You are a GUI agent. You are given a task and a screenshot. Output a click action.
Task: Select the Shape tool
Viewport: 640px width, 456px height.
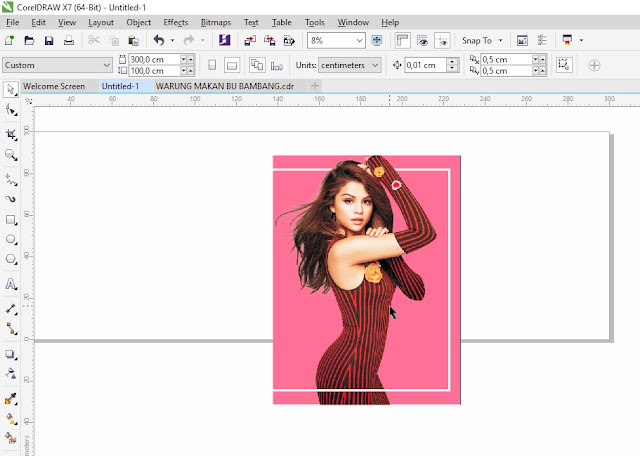(11, 111)
